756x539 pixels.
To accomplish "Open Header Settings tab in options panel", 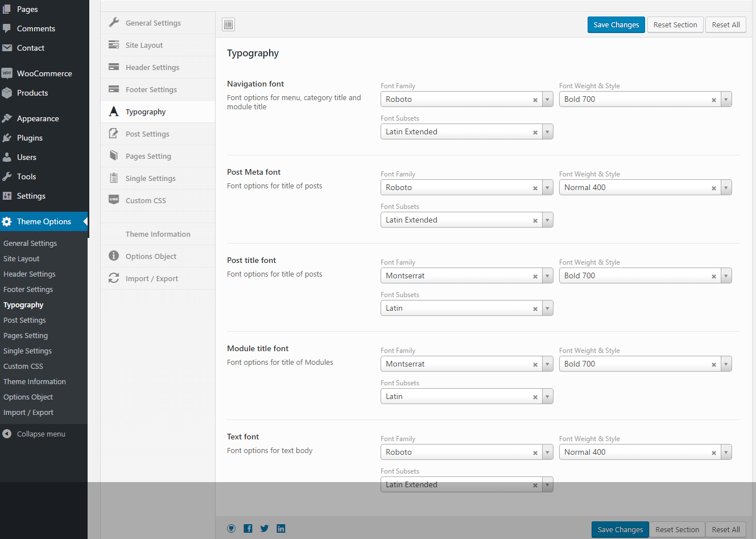I will pyautogui.click(x=152, y=67).
